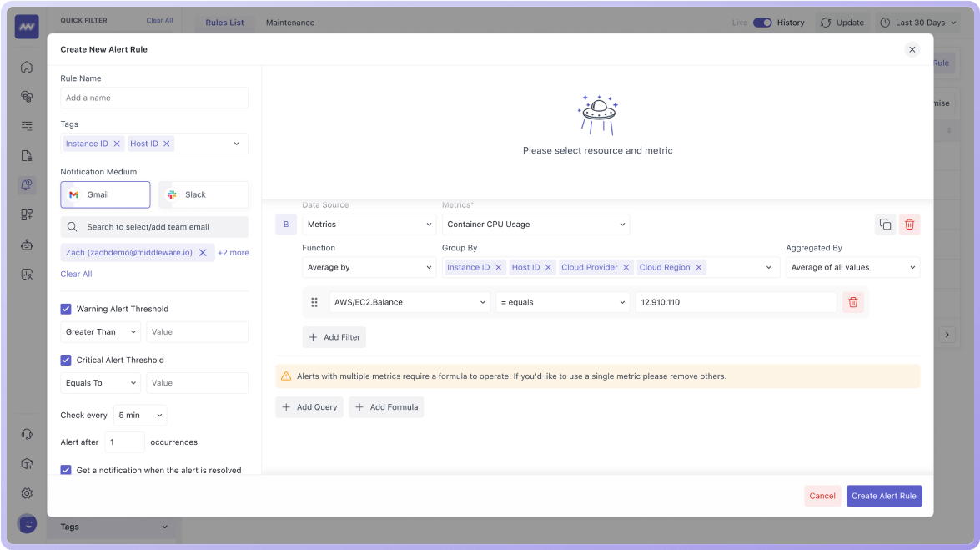Viewport: 980px width, 550px height.
Task: Click the +2 more emails link
Action: pos(234,253)
